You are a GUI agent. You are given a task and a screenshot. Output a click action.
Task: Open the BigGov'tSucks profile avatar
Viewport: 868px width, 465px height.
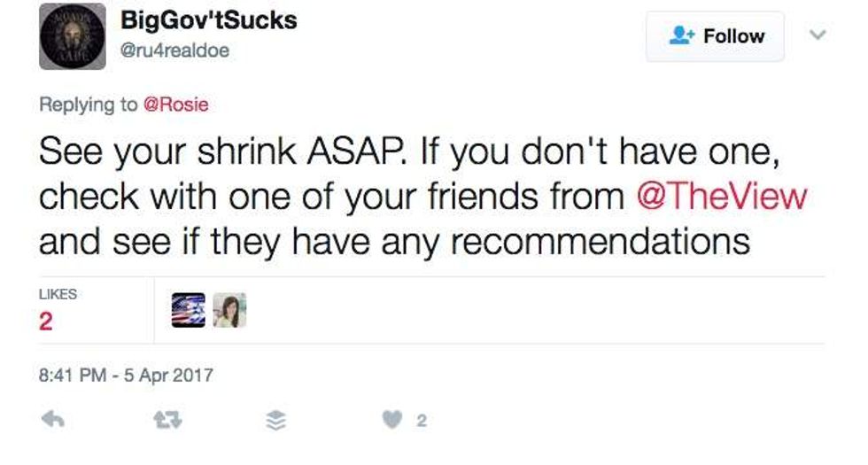pyautogui.click(x=73, y=36)
